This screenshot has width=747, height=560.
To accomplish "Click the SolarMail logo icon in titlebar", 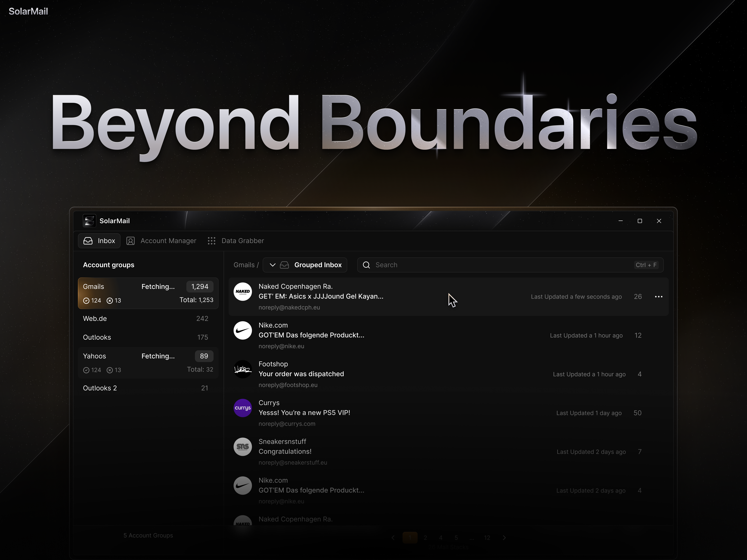I will click(89, 221).
